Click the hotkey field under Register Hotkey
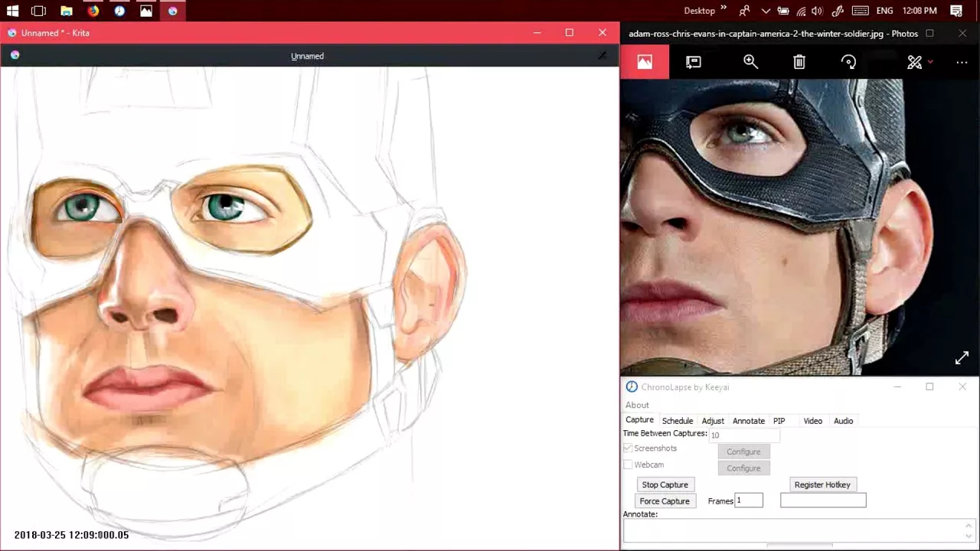This screenshot has height=551, width=980. (823, 500)
